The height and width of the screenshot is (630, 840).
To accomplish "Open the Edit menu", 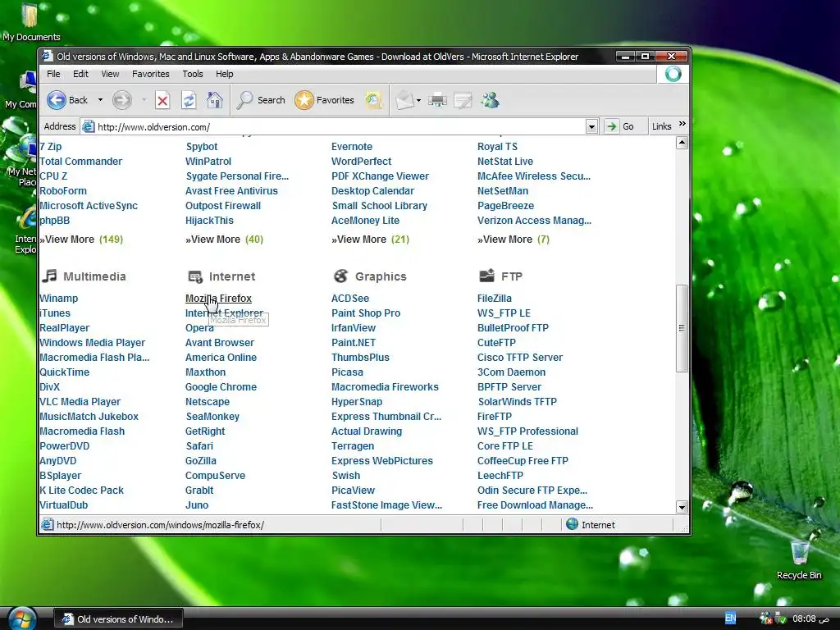I will (x=81, y=74).
